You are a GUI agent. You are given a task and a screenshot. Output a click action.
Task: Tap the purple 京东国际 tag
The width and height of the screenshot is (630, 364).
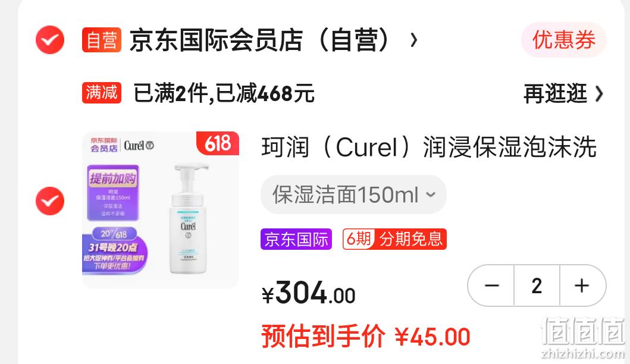[296, 239]
